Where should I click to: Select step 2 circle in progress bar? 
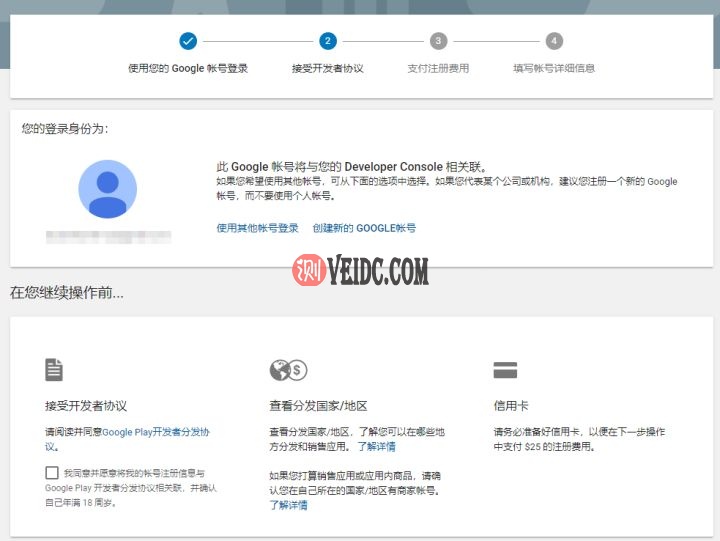[328, 41]
